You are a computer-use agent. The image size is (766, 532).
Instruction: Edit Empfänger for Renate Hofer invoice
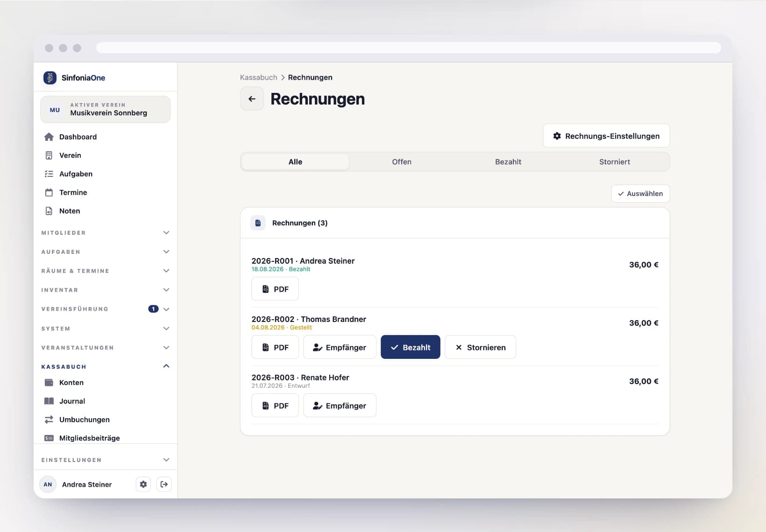(x=340, y=406)
